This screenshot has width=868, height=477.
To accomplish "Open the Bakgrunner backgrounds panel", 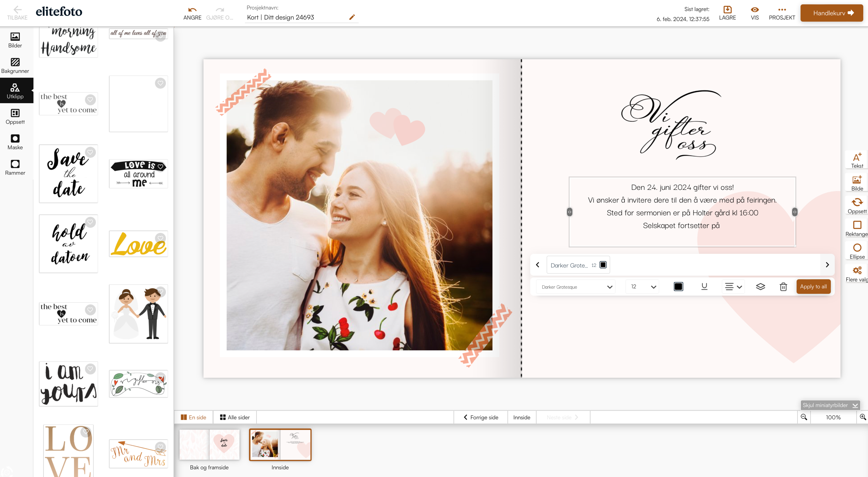I will (x=15, y=65).
